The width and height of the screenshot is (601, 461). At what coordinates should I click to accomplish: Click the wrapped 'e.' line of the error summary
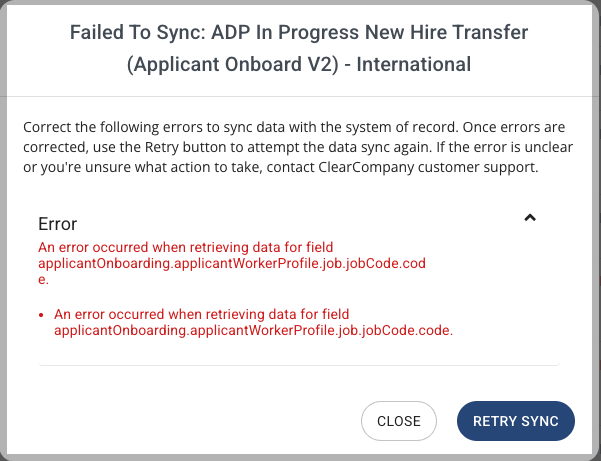43,280
